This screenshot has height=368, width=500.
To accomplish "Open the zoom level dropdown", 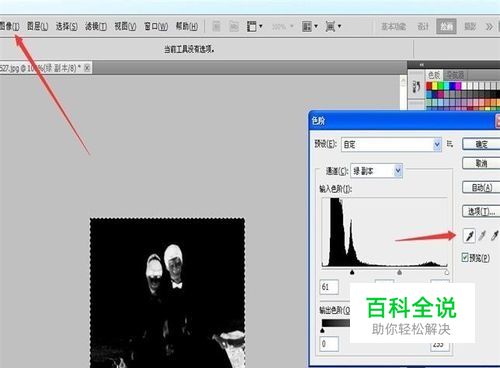I will pyautogui.click(x=282, y=26).
